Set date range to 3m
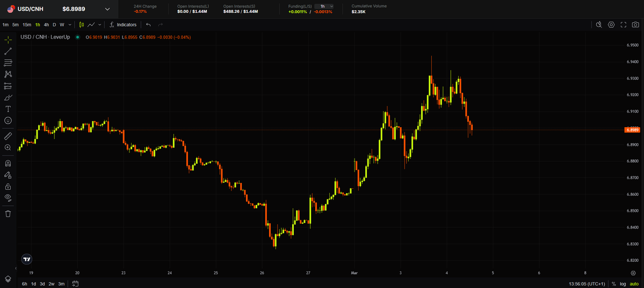The width and height of the screenshot is (644, 288). click(x=61, y=284)
